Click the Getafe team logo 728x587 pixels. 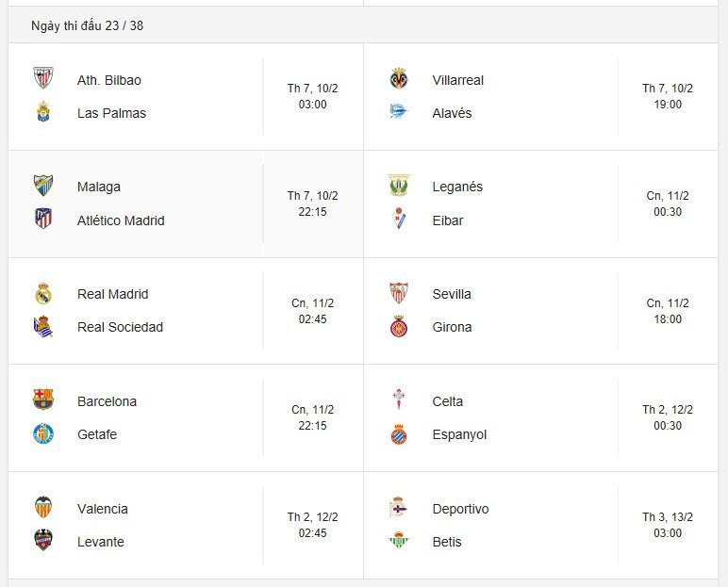tap(43, 433)
